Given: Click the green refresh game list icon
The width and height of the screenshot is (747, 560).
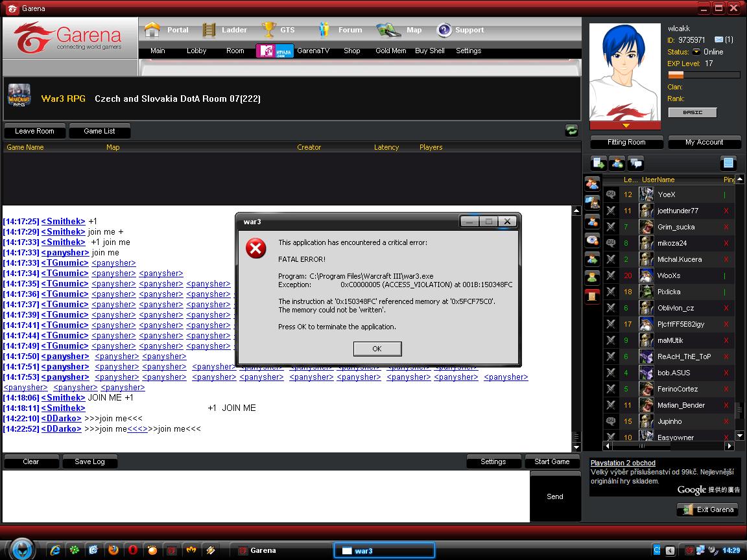Looking at the screenshot, I should [x=571, y=130].
